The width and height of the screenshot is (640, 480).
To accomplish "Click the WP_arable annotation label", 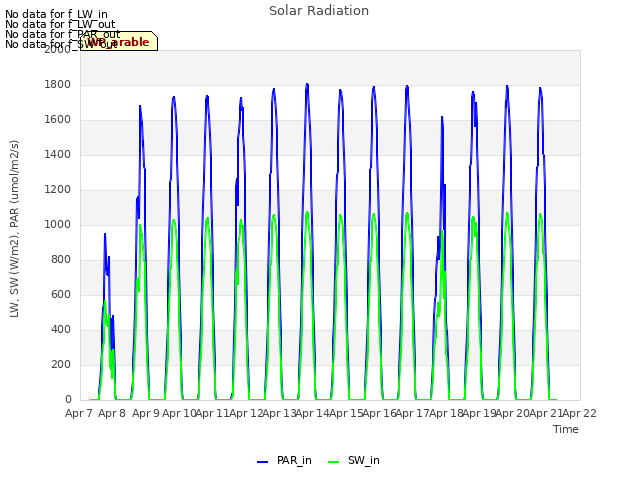I will coord(118,42).
